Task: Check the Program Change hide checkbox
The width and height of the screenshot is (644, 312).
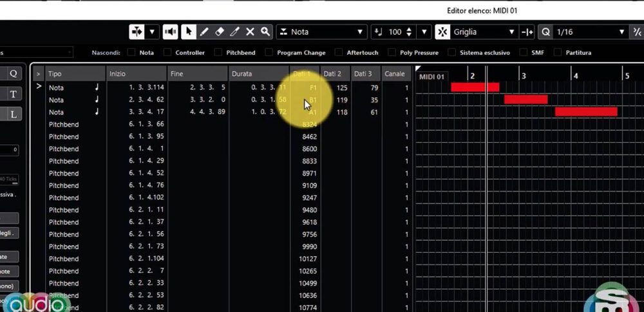Action: click(x=269, y=53)
